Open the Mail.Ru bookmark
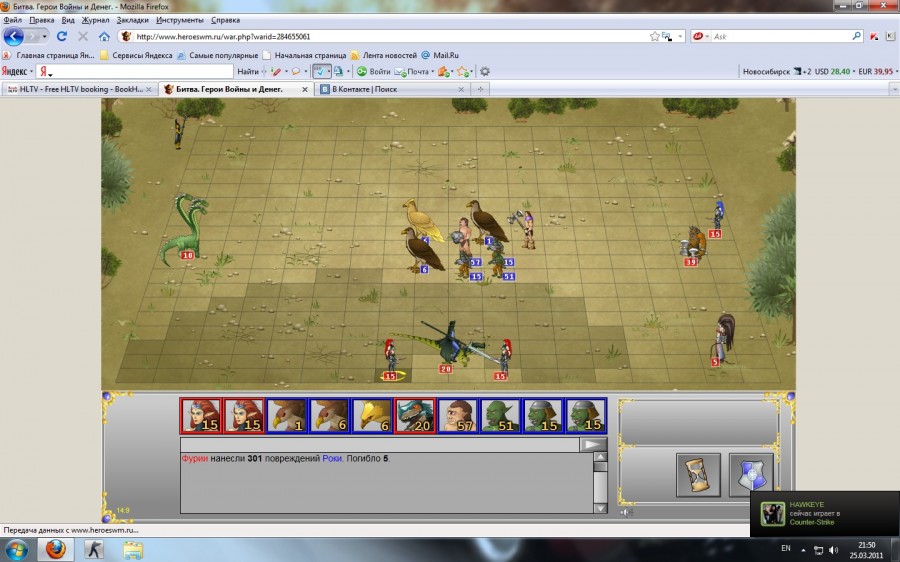 440,56
